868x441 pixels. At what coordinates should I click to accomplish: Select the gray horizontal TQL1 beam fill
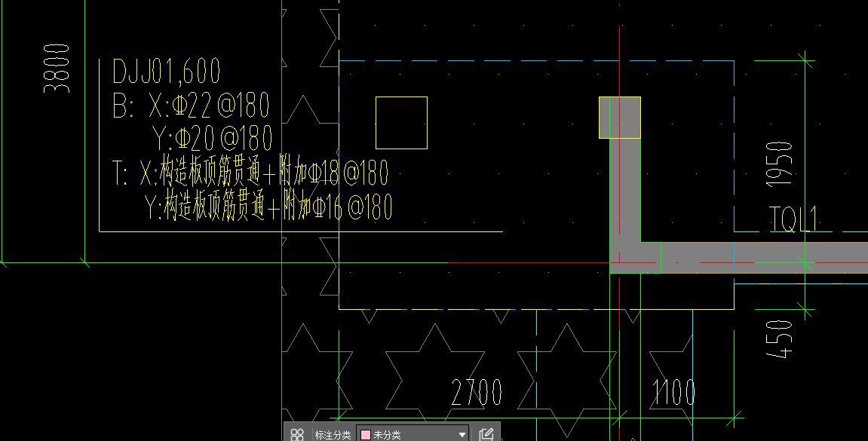point(764,258)
